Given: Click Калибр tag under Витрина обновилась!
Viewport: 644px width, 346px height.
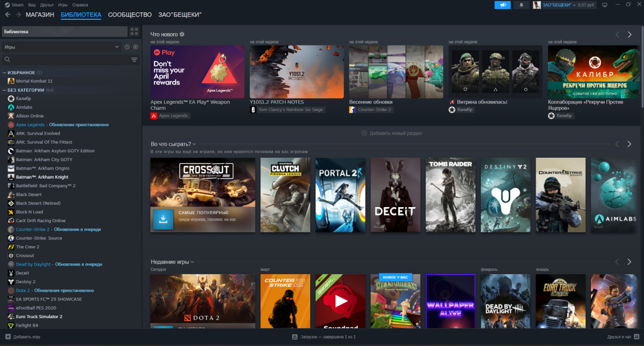Looking at the screenshot, I should 463,110.
